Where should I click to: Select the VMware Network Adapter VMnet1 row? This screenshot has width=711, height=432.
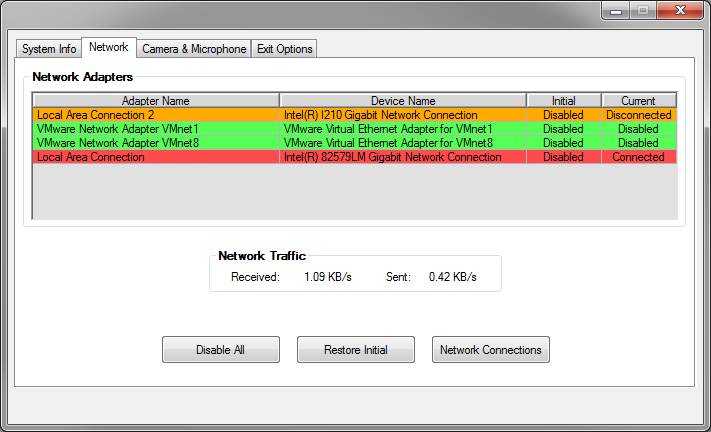click(x=355, y=129)
